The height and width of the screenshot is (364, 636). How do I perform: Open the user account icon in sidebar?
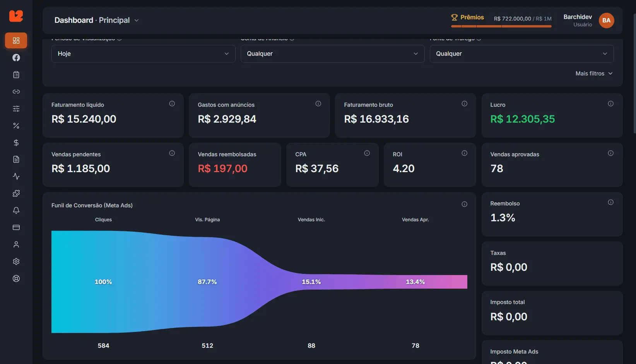tap(16, 244)
